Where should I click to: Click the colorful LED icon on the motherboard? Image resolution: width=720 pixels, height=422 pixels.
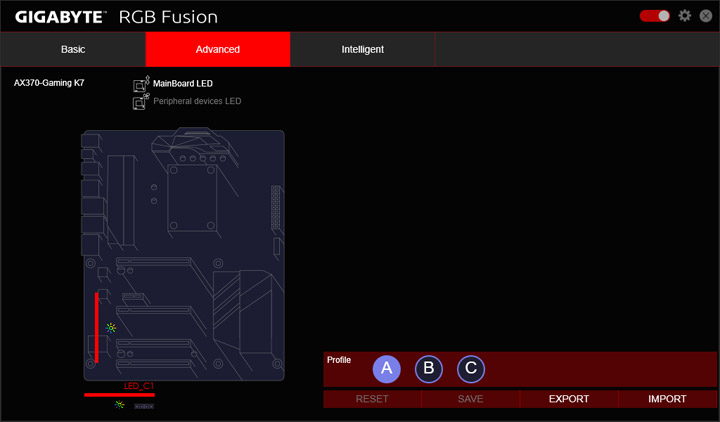pos(111,328)
